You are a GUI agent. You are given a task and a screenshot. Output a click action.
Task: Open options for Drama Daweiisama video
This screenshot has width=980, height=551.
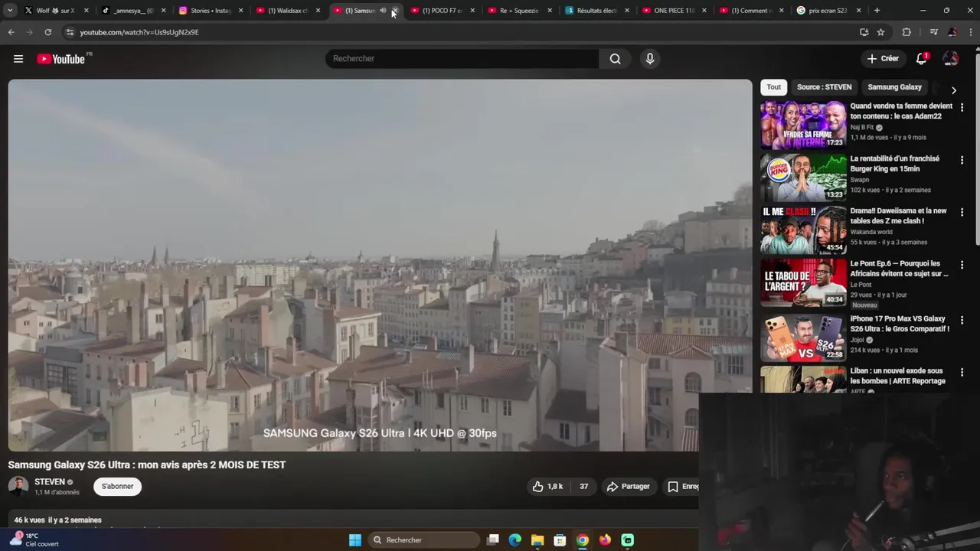962,212
